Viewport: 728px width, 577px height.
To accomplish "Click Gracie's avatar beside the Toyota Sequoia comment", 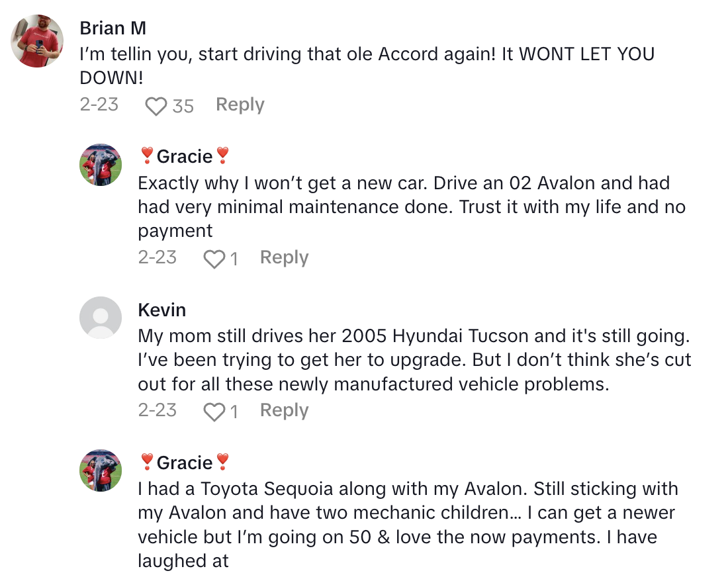I will pos(101,470).
